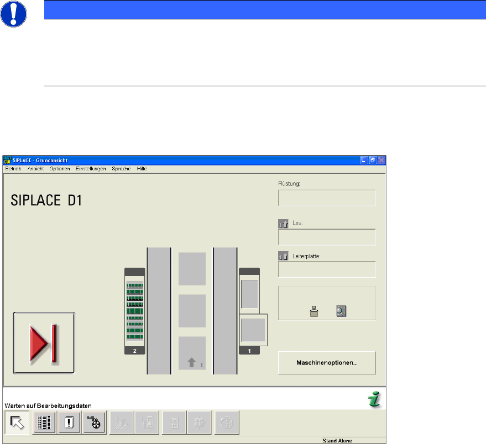Click the arrows icon next to Leiterplatte
The height and width of the screenshot is (448, 486).
(283, 256)
